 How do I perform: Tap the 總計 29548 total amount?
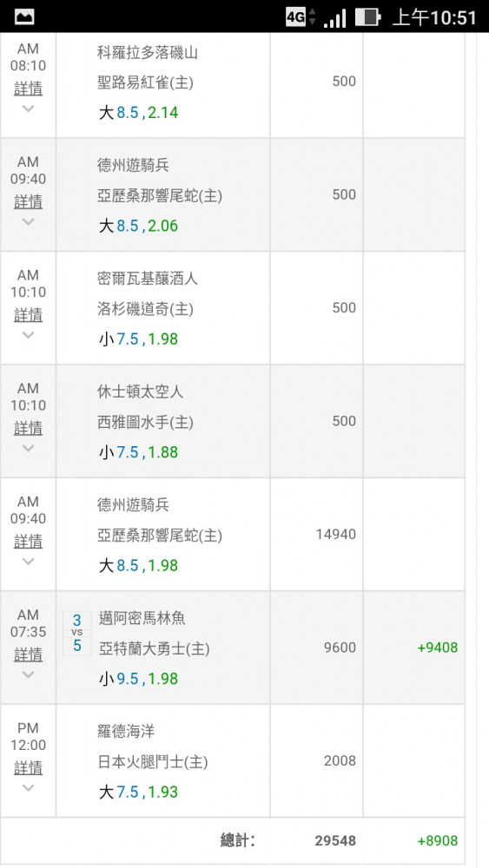(335, 841)
